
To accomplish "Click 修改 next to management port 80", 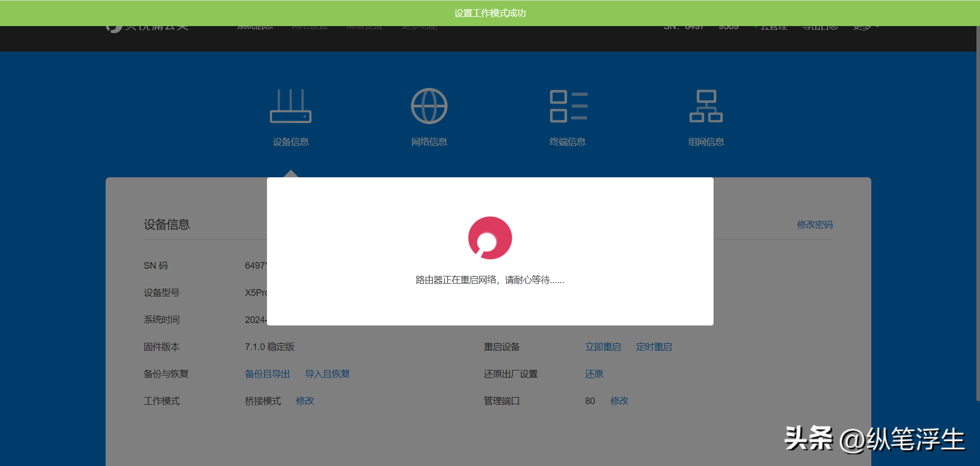I will pyautogui.click(x=619, y=401).
